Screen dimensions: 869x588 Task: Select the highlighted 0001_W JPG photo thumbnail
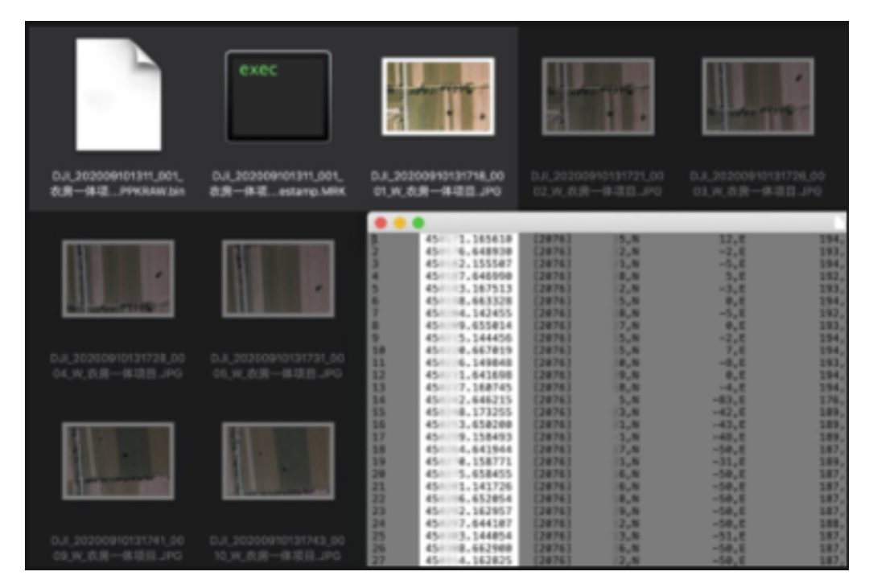[438, 97]
